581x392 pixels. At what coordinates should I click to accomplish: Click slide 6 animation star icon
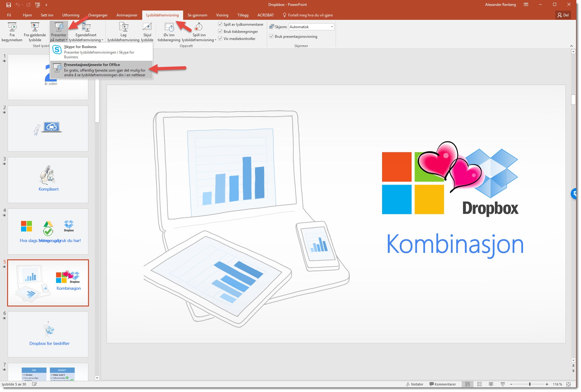[x=4, y=318]
